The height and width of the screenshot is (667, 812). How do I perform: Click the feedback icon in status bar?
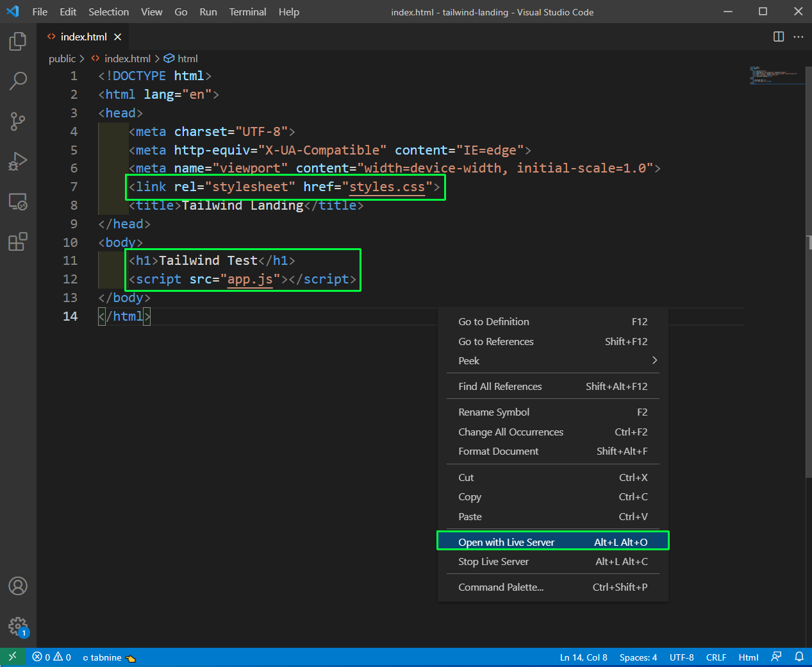(x=777, y=657)
